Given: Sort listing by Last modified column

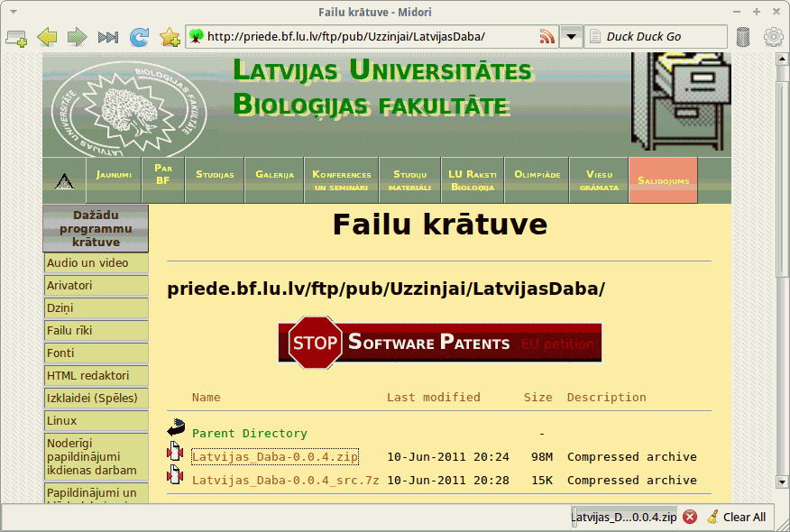Looking at the screenshot, I should (433, 398).
